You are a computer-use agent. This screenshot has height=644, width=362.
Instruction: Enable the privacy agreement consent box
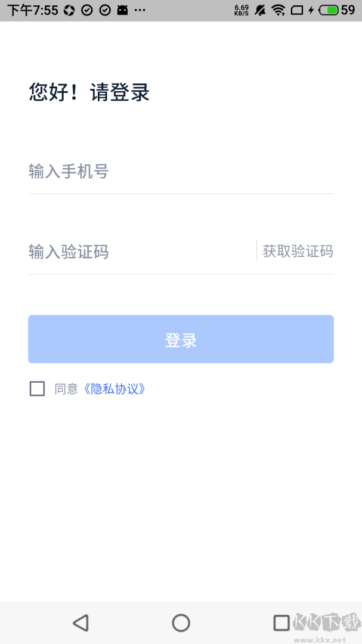pyautogui.click(x=36, y=388)
